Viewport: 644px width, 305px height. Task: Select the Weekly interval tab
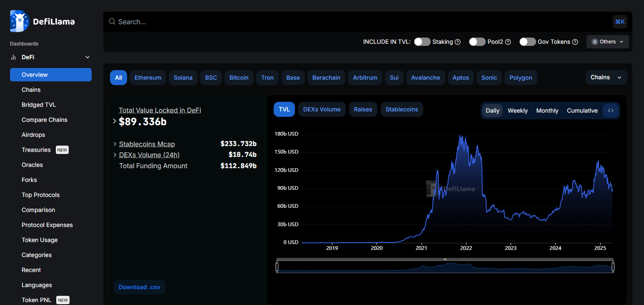(x=517, y=111)
